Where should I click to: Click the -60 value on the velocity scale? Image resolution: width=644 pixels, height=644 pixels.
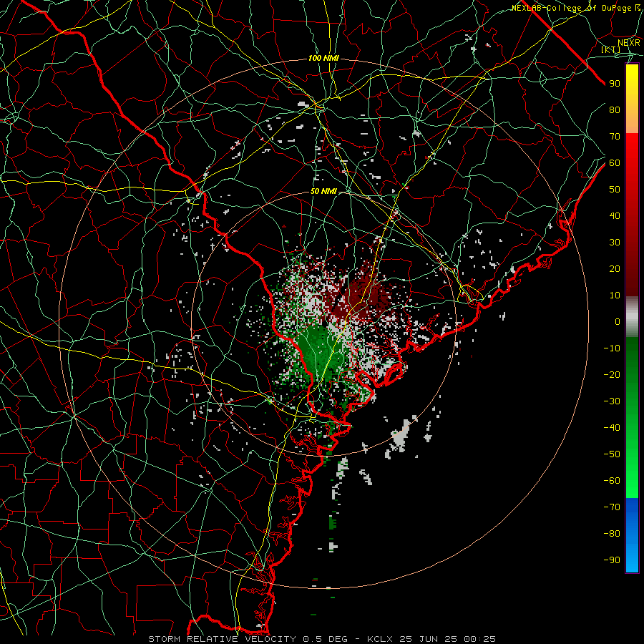pos(612,481)
